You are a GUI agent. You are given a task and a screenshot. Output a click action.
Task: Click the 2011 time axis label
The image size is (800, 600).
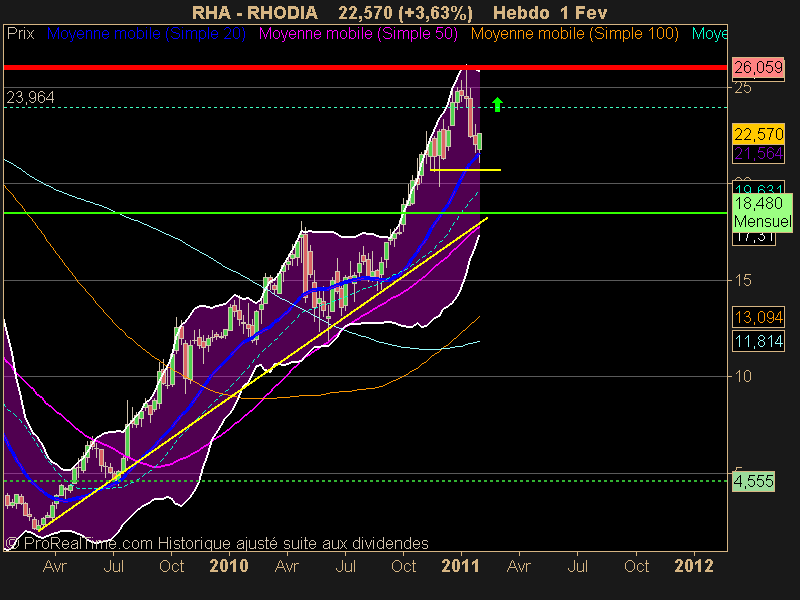(461, 566)
